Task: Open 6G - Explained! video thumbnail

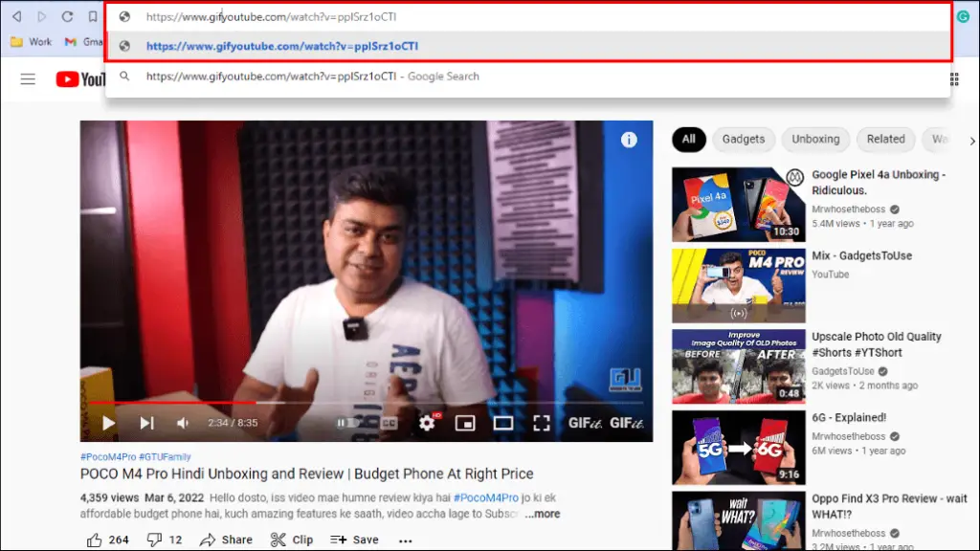Action: pos(739,448)
